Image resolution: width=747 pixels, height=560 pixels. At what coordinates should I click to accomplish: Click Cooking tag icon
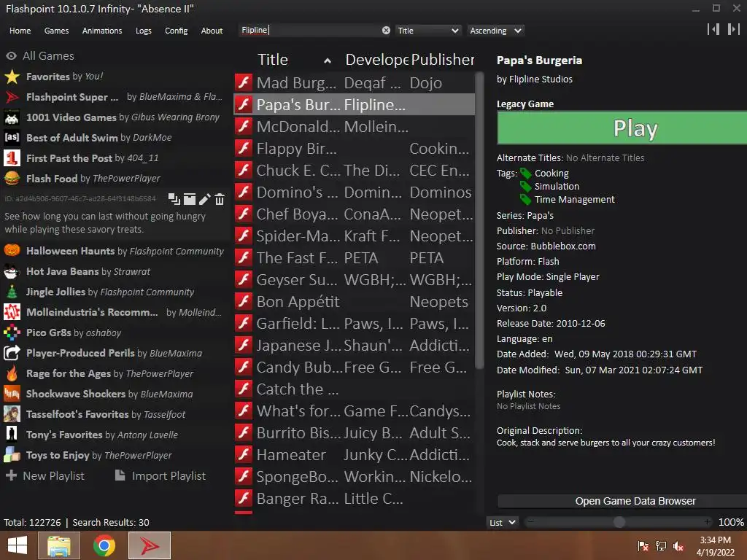pyautogui.click(x=525, y=174)
